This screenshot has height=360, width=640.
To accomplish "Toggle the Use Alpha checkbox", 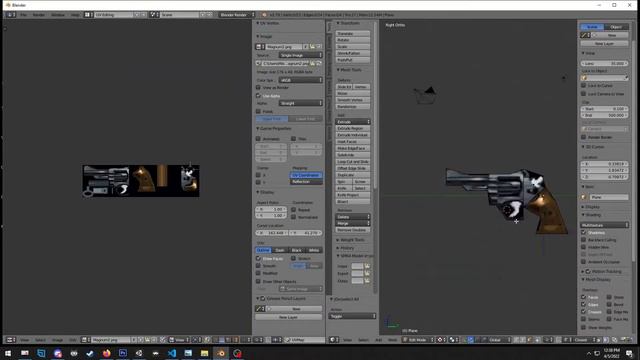I will (258, 96).
